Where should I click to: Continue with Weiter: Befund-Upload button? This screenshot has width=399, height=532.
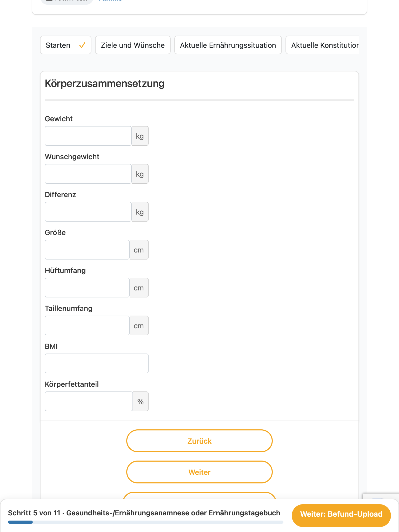click(x=341, y=514)
